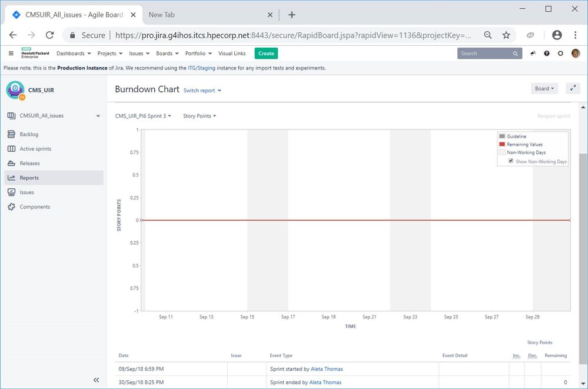This screenshot has width=588, height=389.
Task: Open the Story Points estimate dropdown
Action: click(x=200, y=116)
